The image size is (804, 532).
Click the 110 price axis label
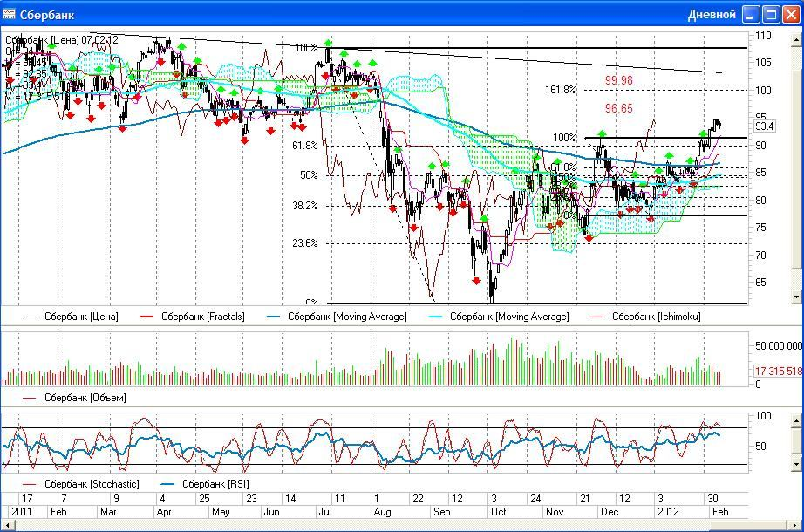pyautogui.click(x=763, y=36)
